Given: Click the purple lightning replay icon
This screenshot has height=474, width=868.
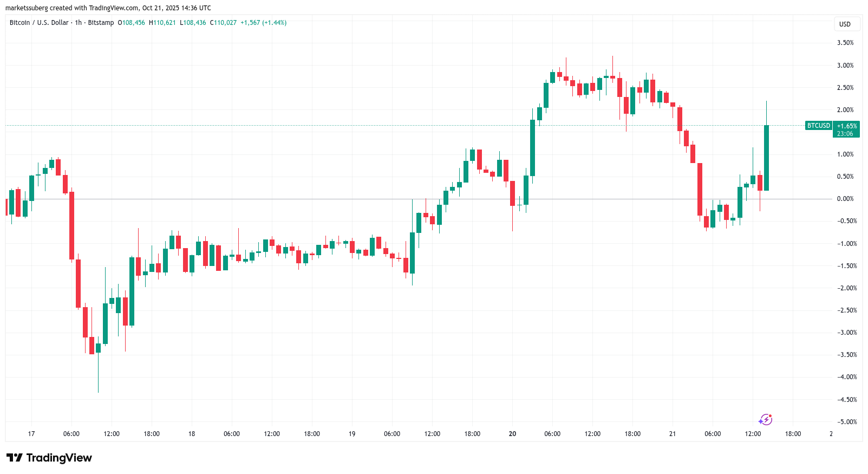Looking at the screenshot, I should [x=765, y=419].
